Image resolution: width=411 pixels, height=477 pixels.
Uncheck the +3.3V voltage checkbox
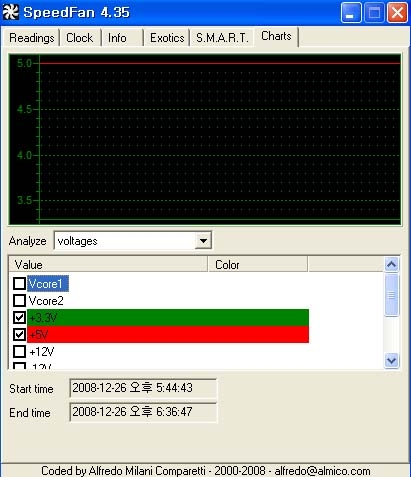19,318
